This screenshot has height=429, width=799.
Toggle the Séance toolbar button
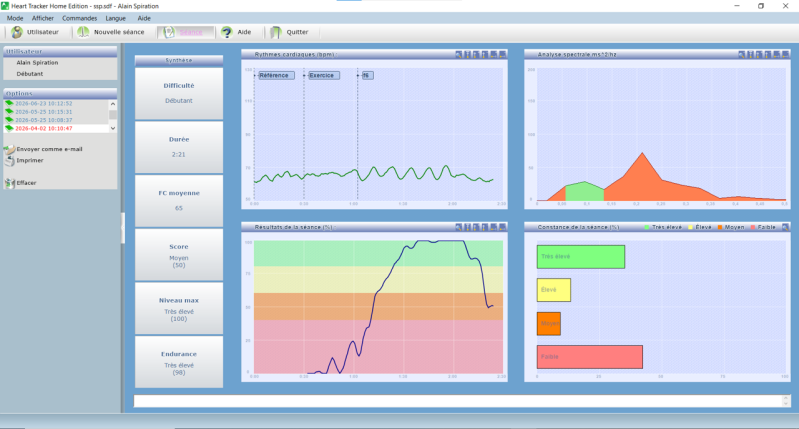185,32
